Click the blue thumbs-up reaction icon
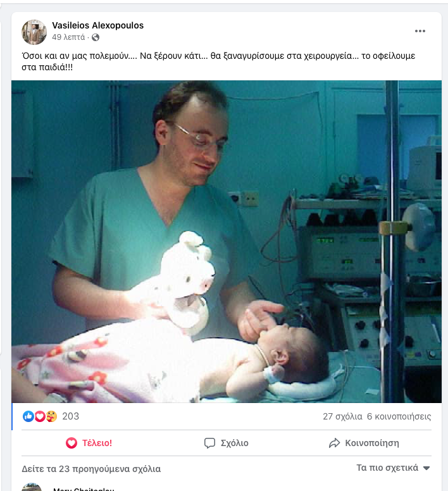448x491 pixels. (28, 416)
